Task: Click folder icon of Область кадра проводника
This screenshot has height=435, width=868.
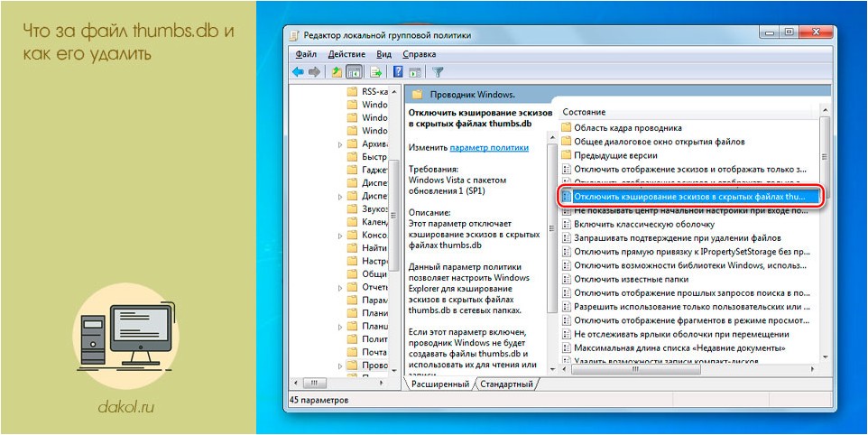Action: tap(566, 128)
